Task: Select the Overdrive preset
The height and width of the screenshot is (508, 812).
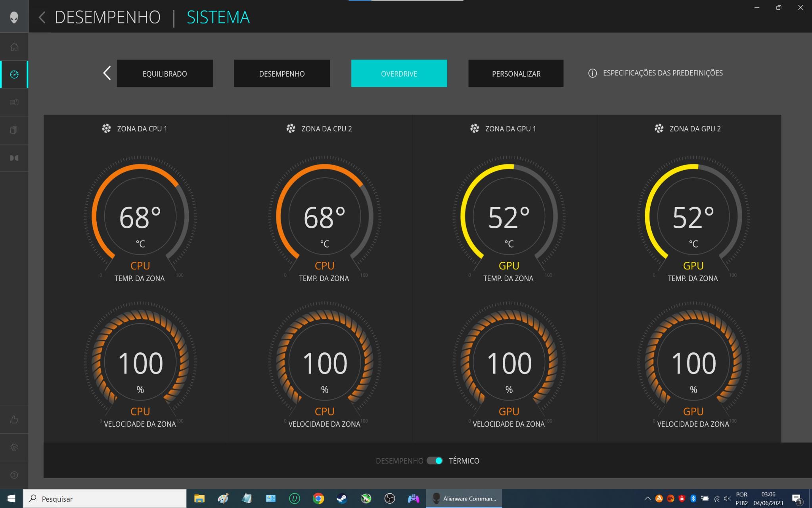Action: click(399, 73)
